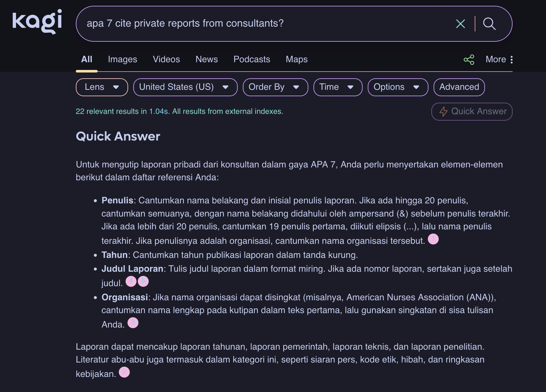Open citation 3 reference bubble
The width and height of the screenshot is (546, 392).
pos(133,323)
